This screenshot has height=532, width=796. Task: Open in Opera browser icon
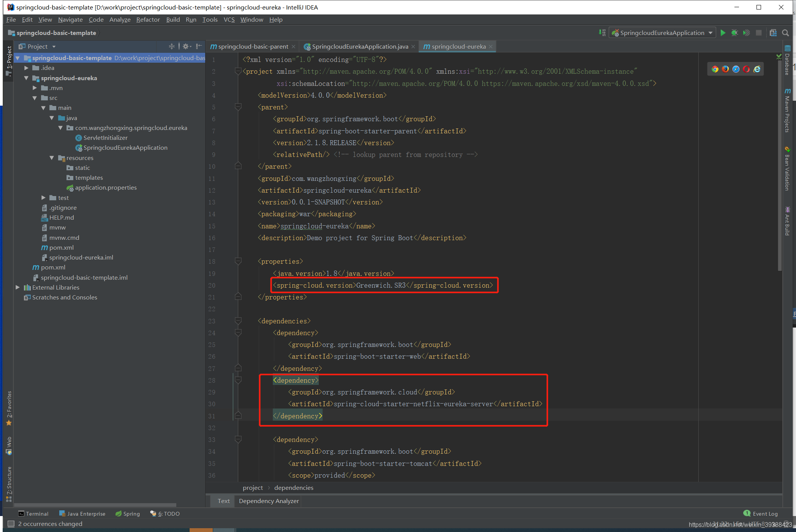pyautogui.click(x=746, y=69)
